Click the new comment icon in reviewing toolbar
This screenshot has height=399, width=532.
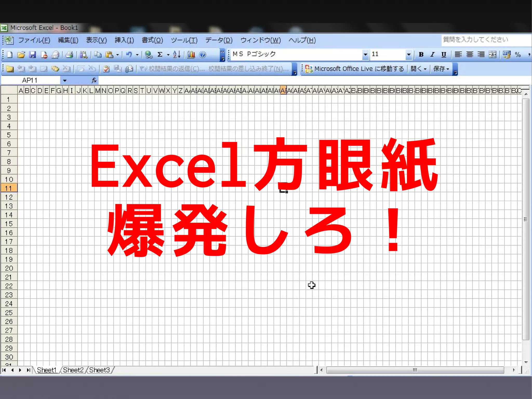10,69
